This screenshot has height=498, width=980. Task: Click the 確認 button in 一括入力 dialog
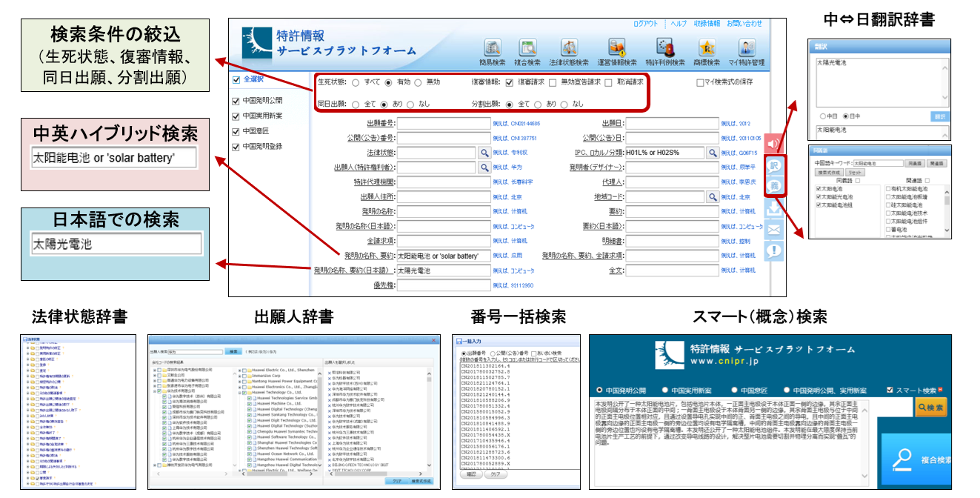pyautogui.click(x=470, y=474)
